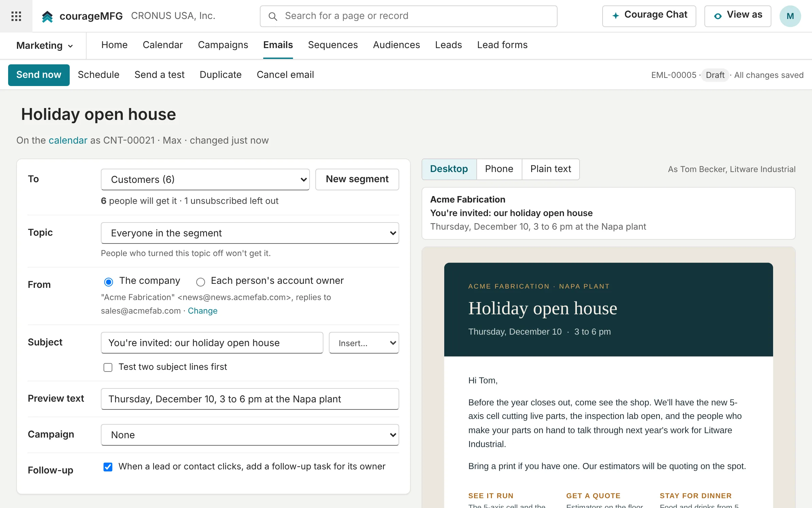This screenshot has width=812, height=508.
Task: Select the Desktop preview tab
Action: coord(449,169)
